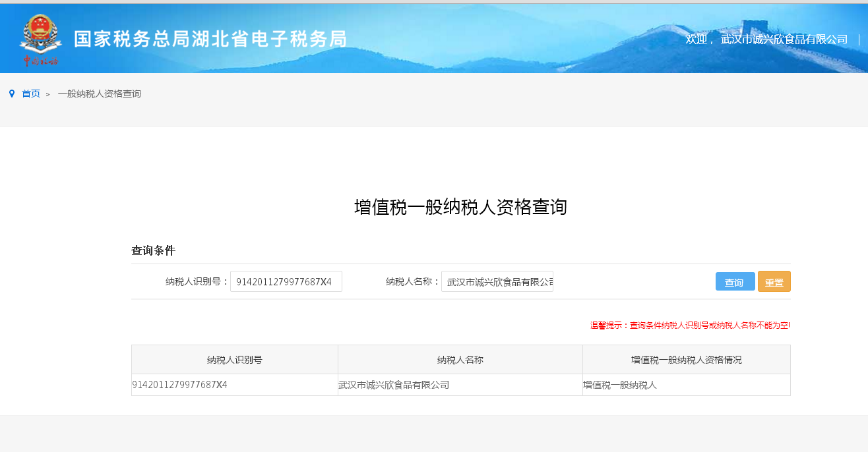Click the red 温馨提示 warning text
Viewport: 868px width, 452px height.
tap(690, 325)
